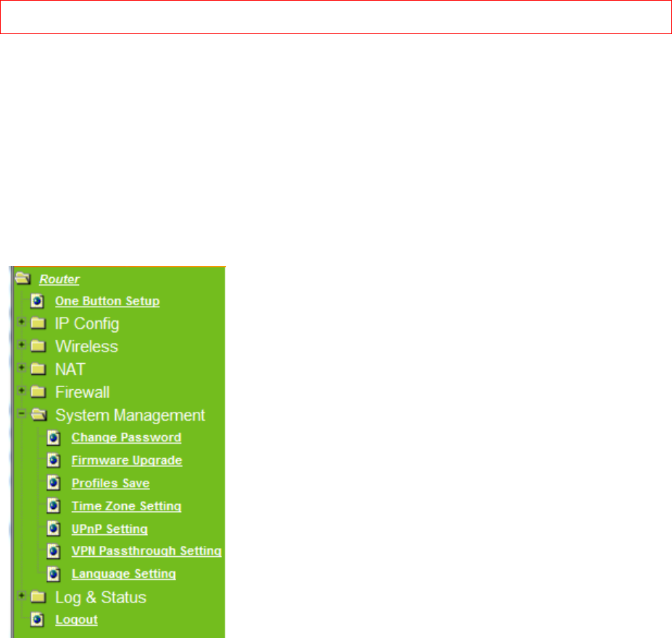Expand the IP Config tree node

(x=21, y=322)
